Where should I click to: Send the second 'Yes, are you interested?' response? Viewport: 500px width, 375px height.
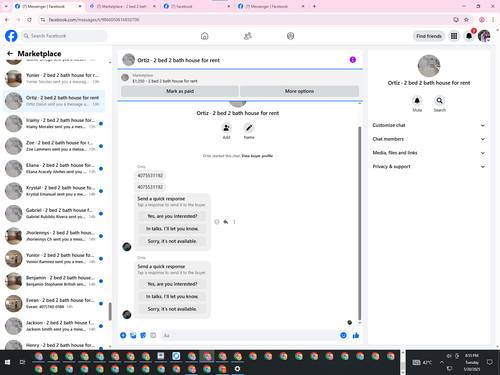click(172, 284)
